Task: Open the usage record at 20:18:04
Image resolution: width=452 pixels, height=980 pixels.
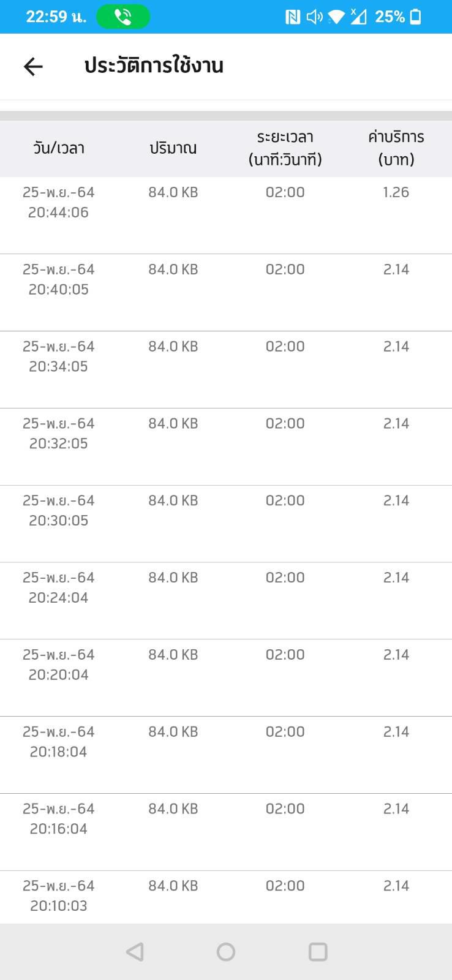Action: [x=226, y=755]
